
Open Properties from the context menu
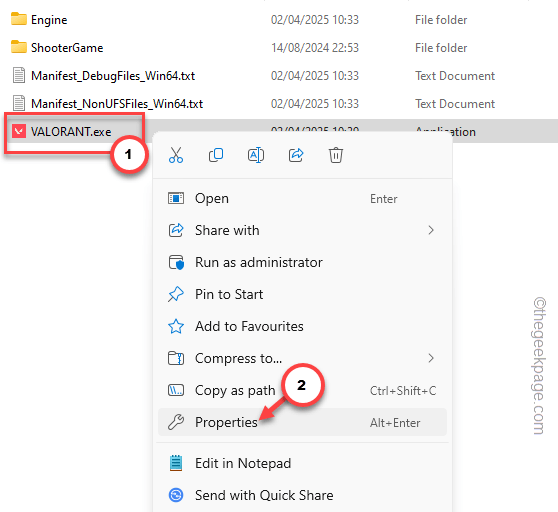[x=302, y=422]
